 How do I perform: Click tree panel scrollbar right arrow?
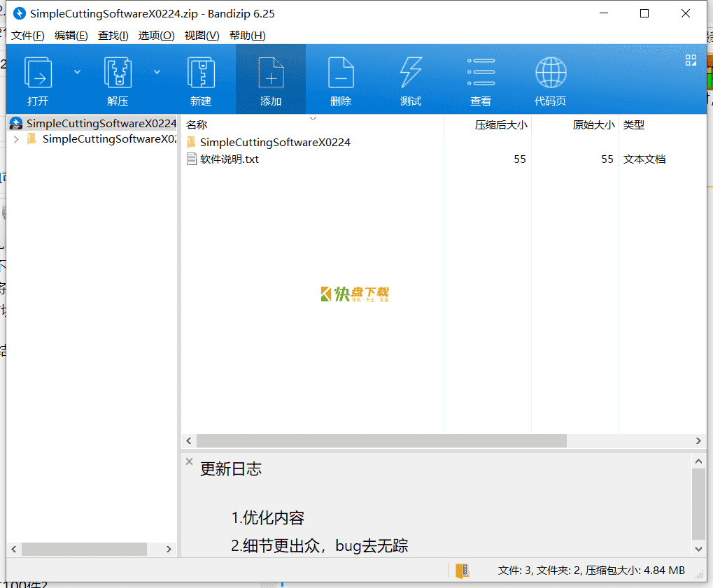(169, 549)
